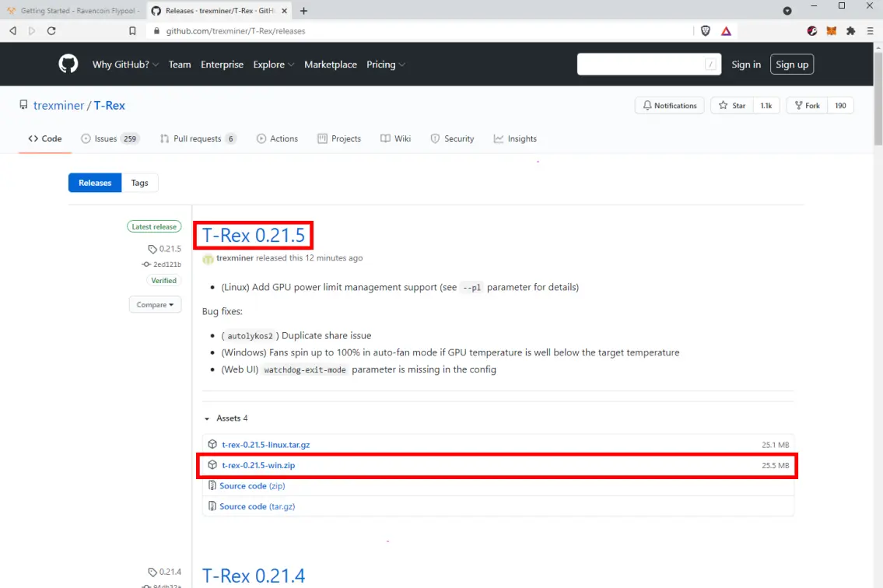The height and width of the screenshot is (588, 883).
Task: Open MetaMask fox extension icon
Action: pyautogui.click(x=831, y=31)
